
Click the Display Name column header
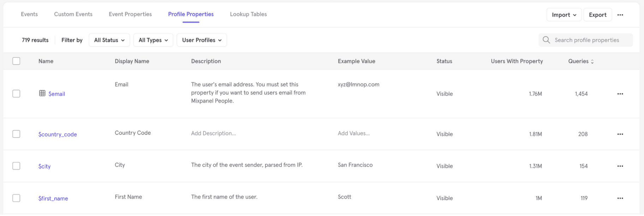point(132,61)
